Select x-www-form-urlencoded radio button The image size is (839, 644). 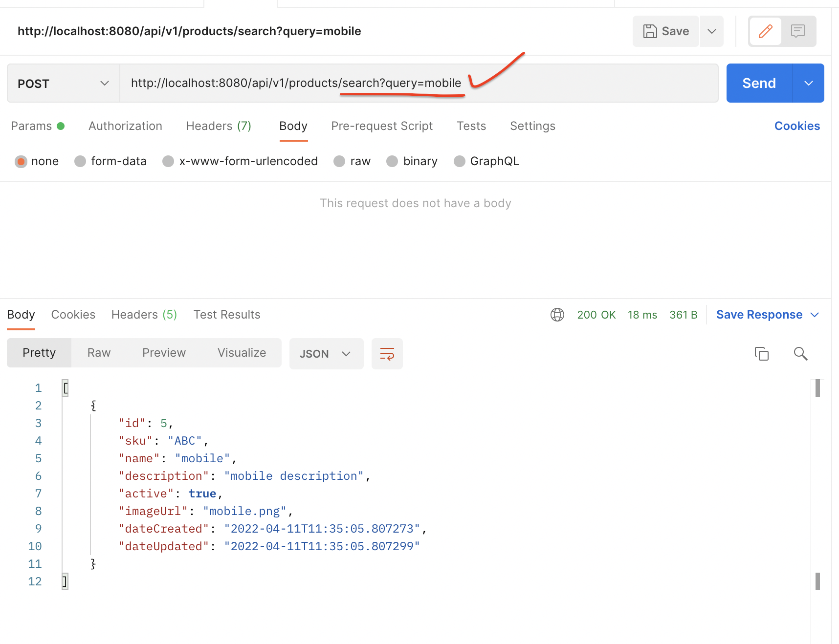(x=168, y=161)
